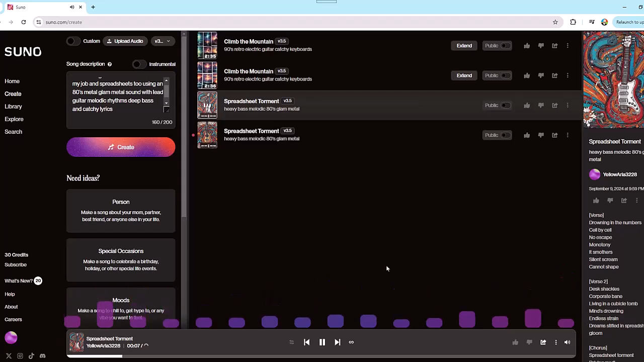Like the current song in player bar
Image resolution: width=644 pixels, height=362 pixels.
coord(515,342)
